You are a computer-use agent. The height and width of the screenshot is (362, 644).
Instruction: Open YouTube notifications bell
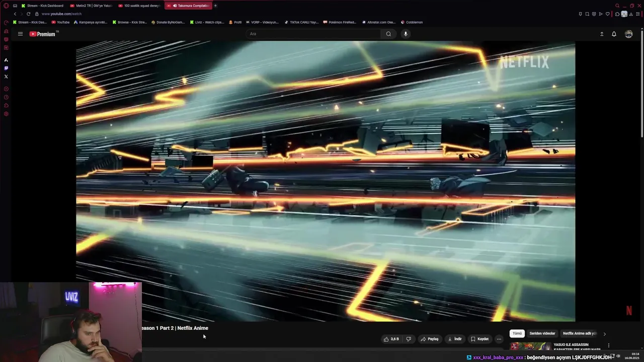[x=614, y=34]
